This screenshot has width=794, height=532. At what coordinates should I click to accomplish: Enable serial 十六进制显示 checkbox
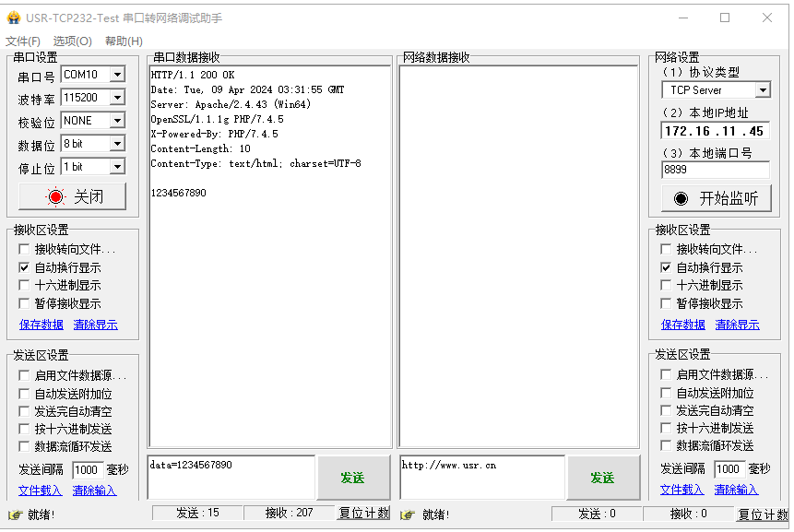tap(24, 285)
